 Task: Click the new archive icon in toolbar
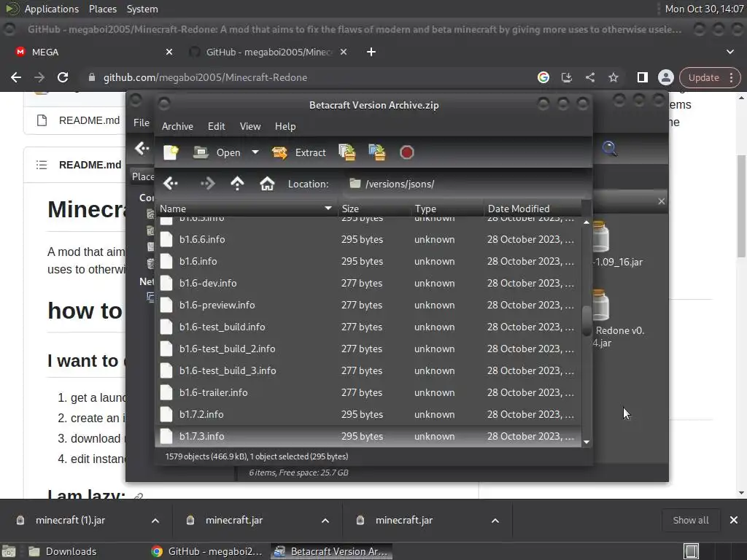171,152
